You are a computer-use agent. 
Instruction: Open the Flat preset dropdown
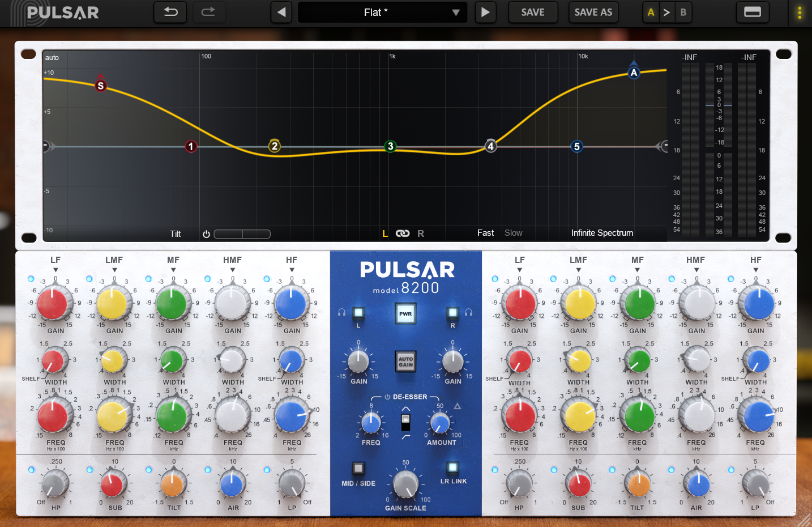(x=383, y=12)
